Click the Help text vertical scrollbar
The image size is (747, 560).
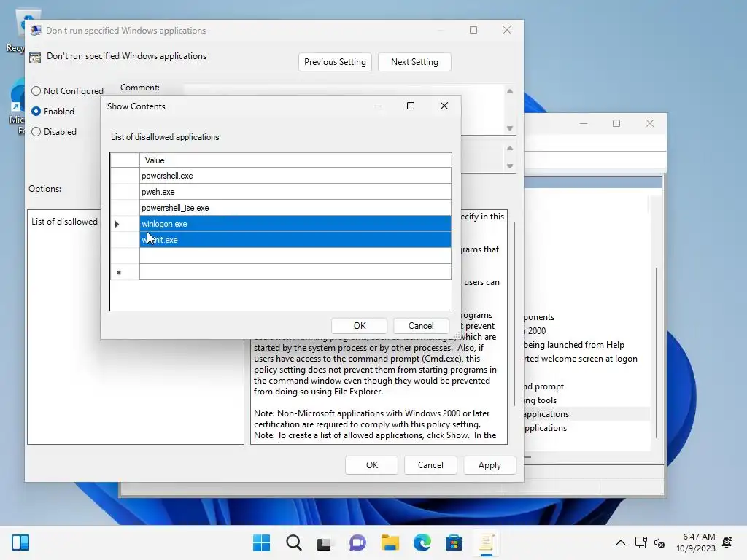pos(514,314)
